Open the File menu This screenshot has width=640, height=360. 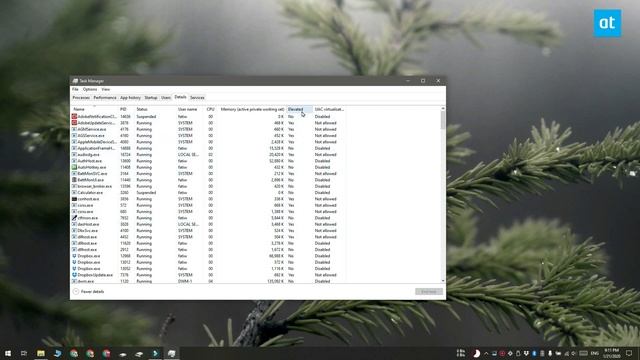(75, 89)
